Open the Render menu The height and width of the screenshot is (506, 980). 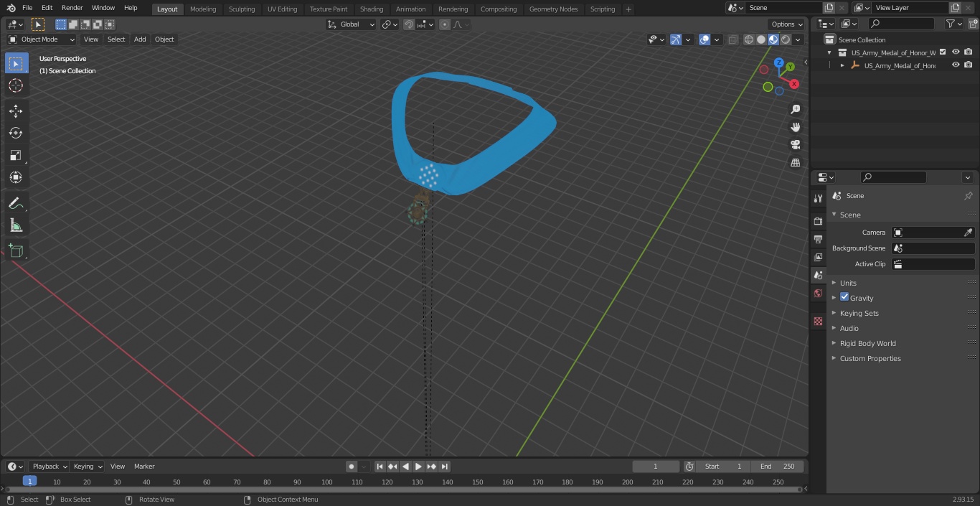pos(72,8)
